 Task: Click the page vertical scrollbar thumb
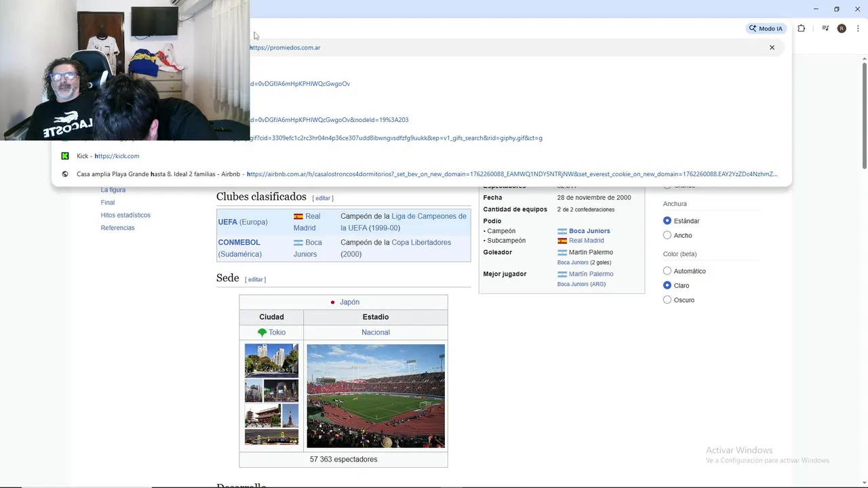865,115
